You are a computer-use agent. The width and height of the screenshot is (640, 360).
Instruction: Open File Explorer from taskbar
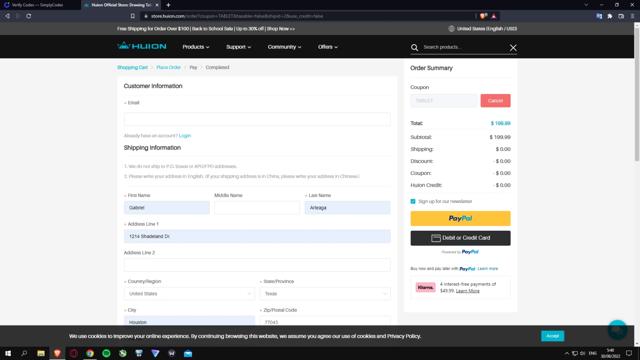tap(41, 353)
